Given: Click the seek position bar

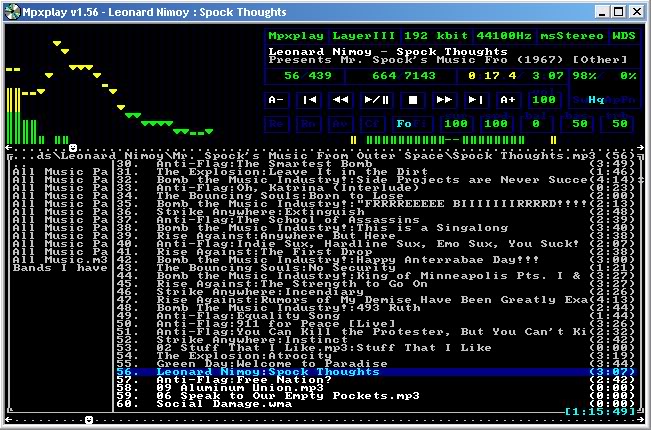Looking at the screenshot, I should [x=450, y=139].
